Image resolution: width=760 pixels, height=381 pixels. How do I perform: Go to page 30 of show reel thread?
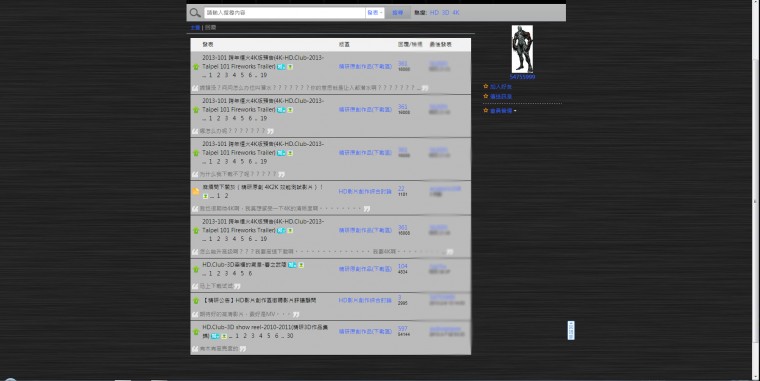coord(290,336)
